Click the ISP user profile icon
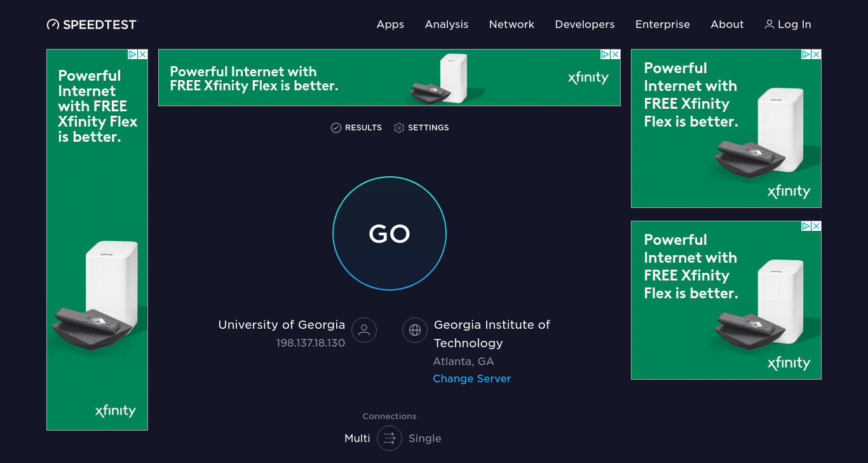 (364, 330)
